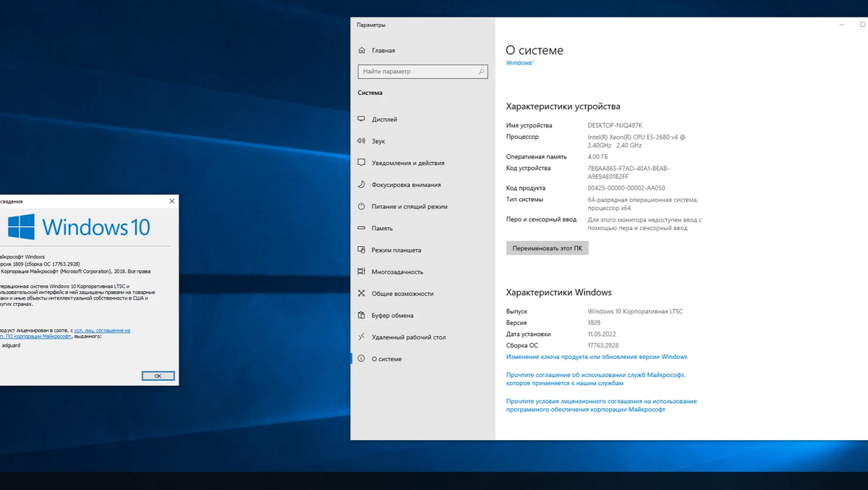Open the О системе section
Image resolution: width=868 pixels, height=490 pixels.
pos(387,359)
